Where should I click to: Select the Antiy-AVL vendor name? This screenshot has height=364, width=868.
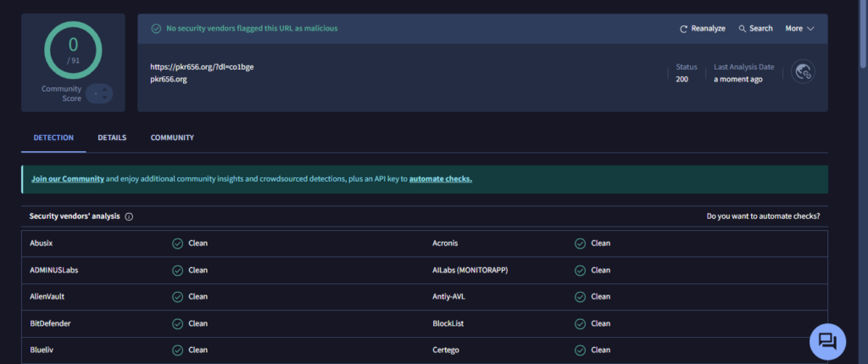click(449, 297)
